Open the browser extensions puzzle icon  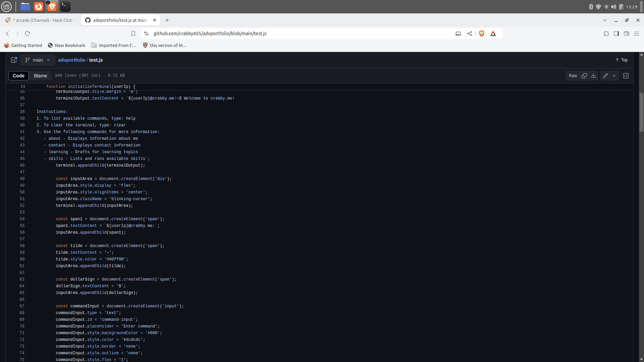click(606, 34)
